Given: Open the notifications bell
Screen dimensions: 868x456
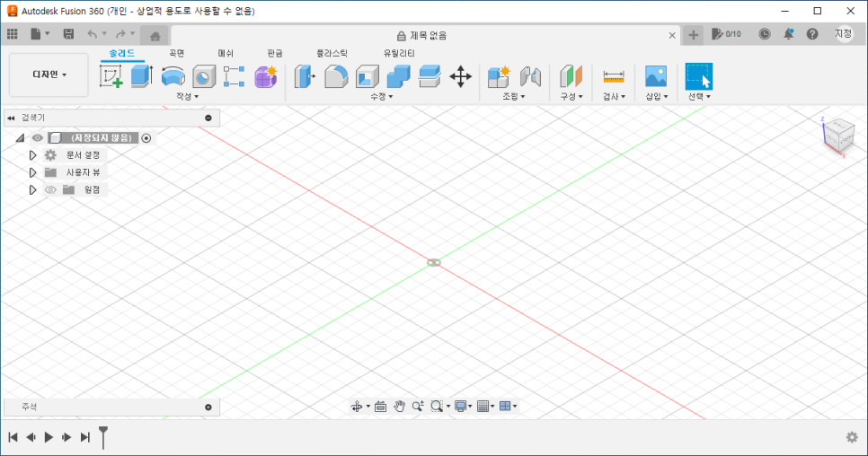Looking at the screenshot, I should point(788,34).
